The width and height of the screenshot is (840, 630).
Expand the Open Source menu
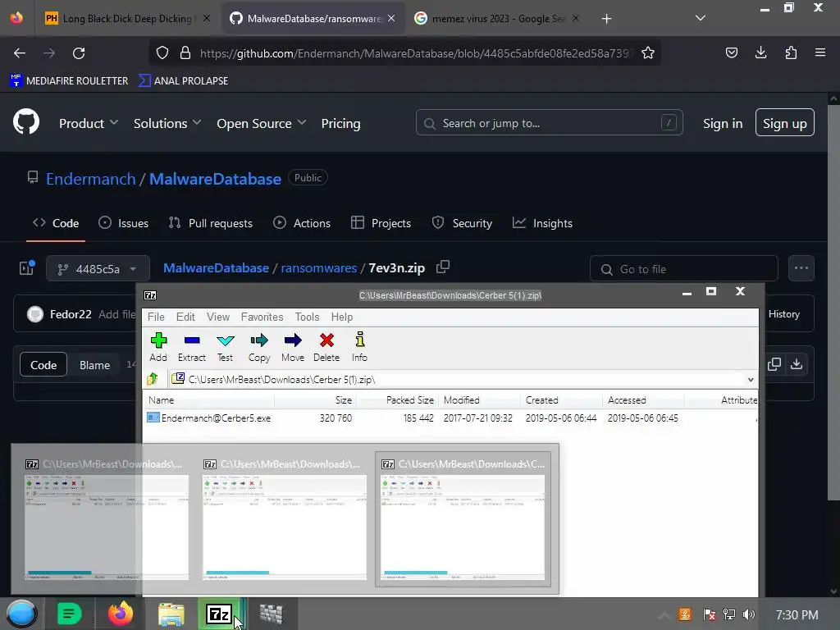(262, 123)
